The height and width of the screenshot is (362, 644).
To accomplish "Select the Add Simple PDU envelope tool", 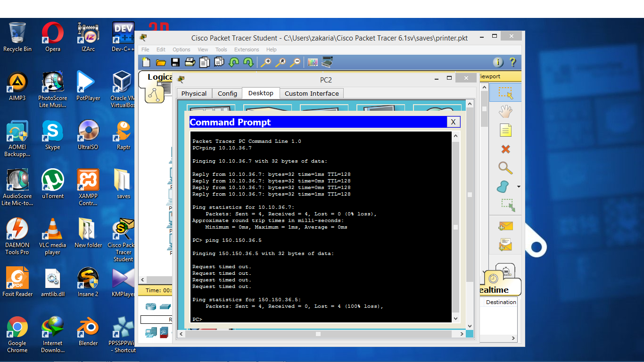I will coord(505,226).
